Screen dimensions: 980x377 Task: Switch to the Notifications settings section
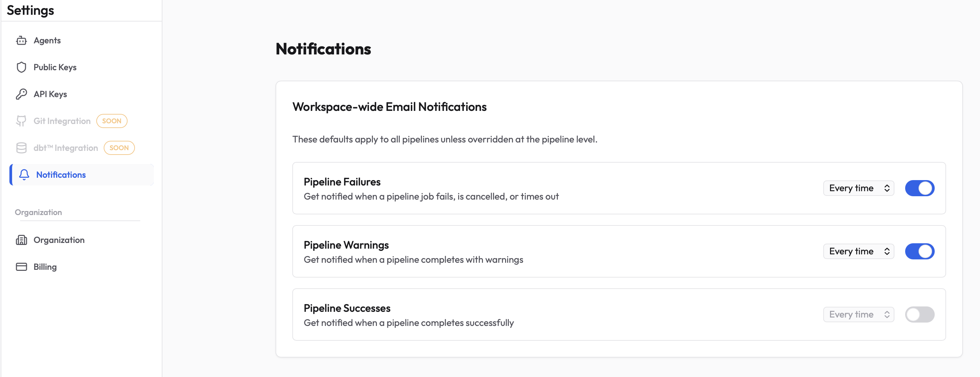[61, 175]
